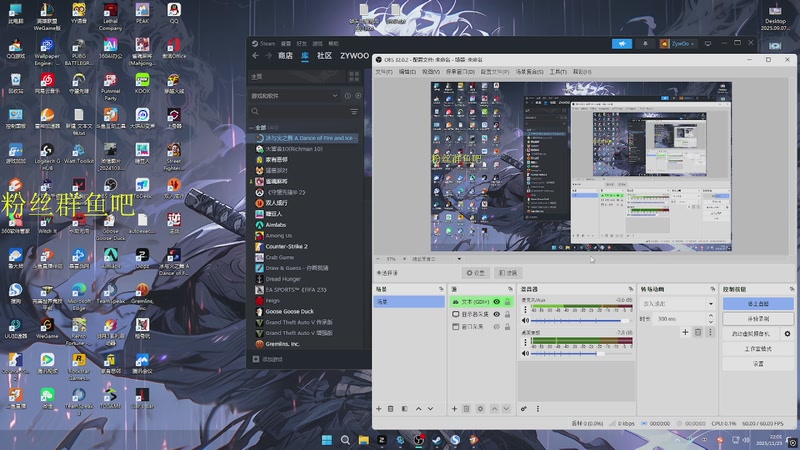800x450 pixels.
Task: Click recent-activity clock icon in Steam library
Action: [347, 96]
